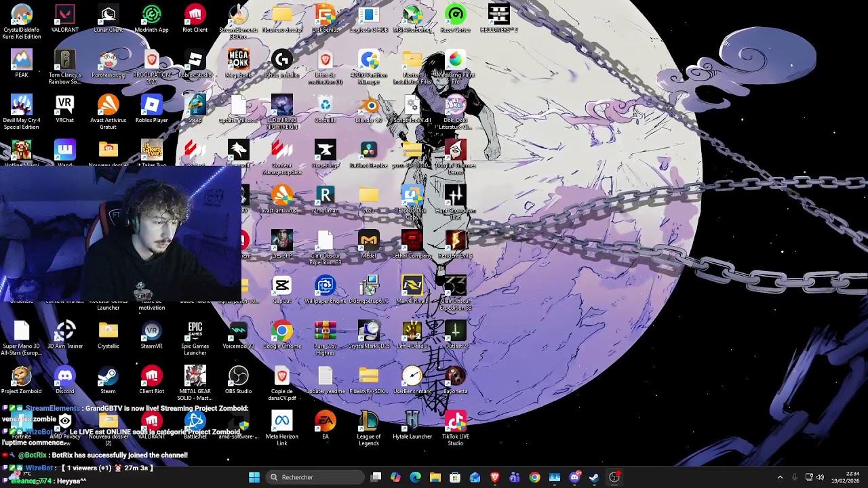
Task: Launch Lunar Client from the desktop
Action: coord(108,19)
